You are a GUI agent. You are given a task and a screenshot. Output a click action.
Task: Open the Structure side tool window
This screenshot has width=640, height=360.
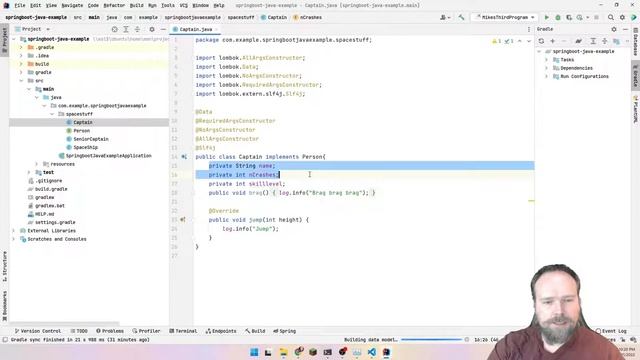click(x=4, y=266)
